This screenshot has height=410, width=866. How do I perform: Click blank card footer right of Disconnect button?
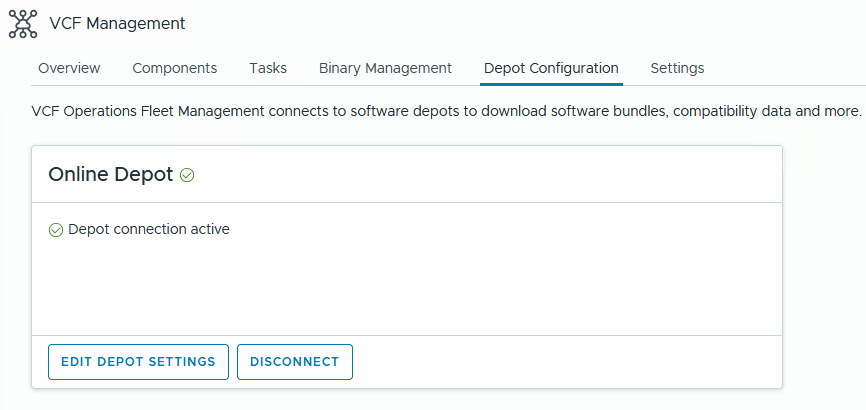tap(560, 362)
